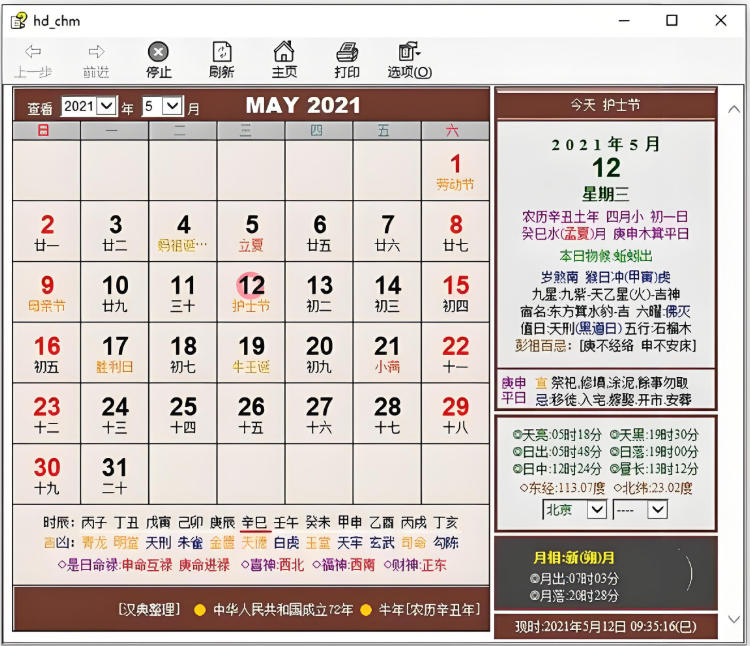Expand the month 5 dropdown
This screenshot has width=750, height=646.
coord(172,106)
